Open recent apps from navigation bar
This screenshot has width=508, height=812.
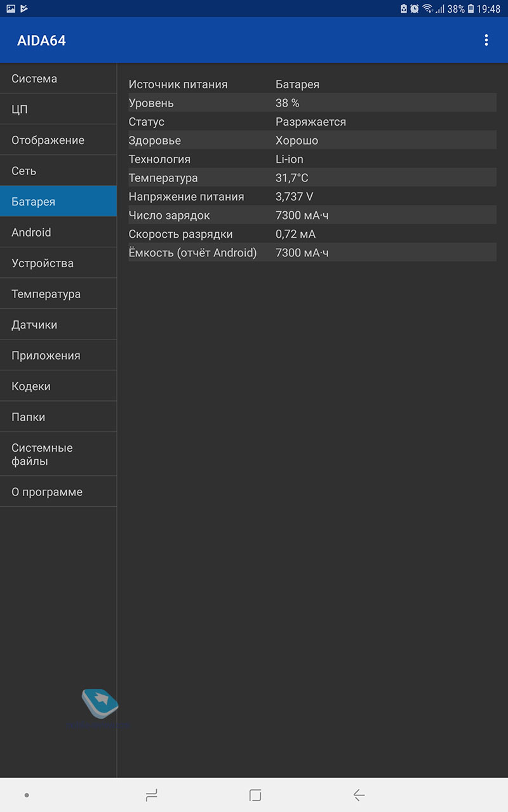(x=151, y=795)
